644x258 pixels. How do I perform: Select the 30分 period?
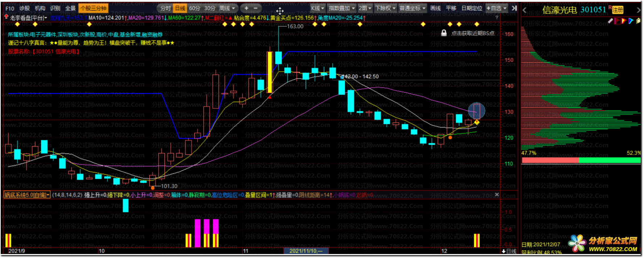point(209,8)
